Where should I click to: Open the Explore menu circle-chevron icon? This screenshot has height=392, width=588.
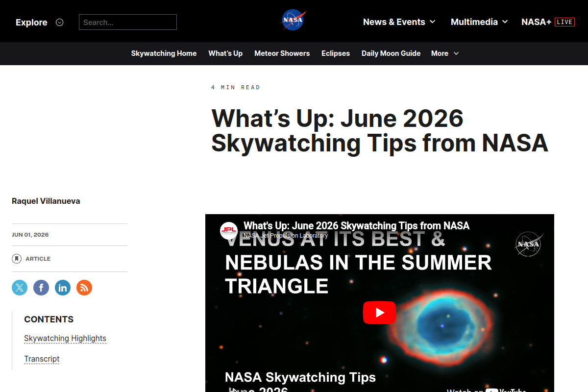(x=60, y=22)
